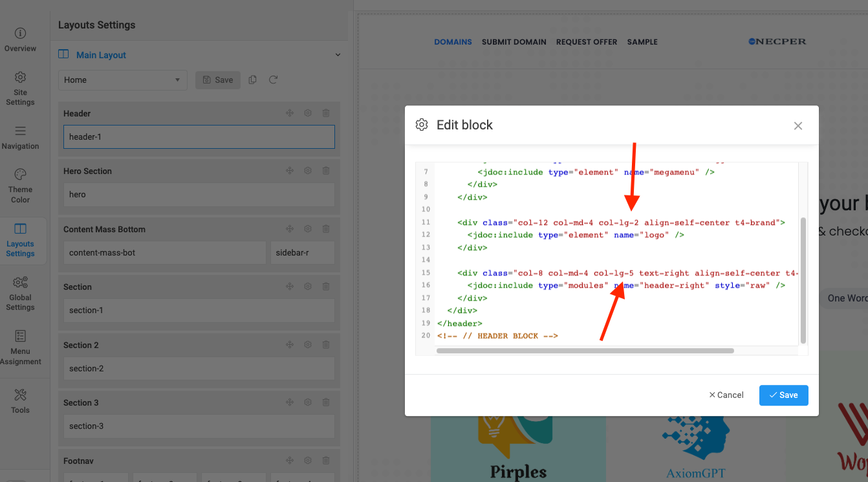Switch to Menu Assignment tab

point(20,347)
